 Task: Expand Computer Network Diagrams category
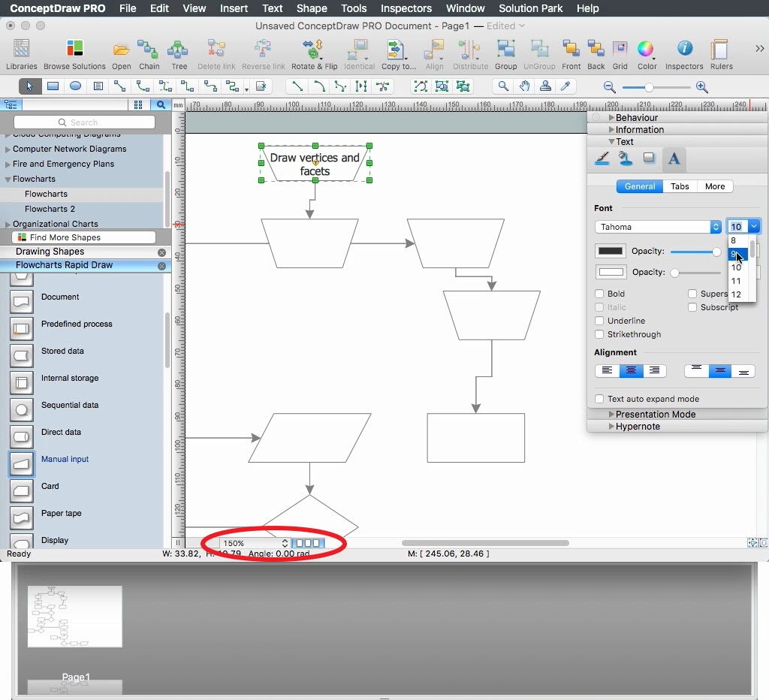[x=69, y=149]
